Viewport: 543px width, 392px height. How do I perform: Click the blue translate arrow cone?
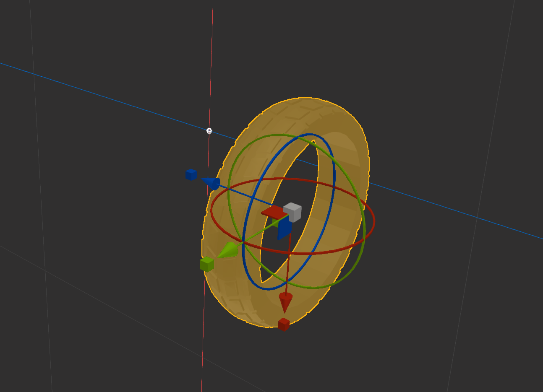tap(211, 183)
